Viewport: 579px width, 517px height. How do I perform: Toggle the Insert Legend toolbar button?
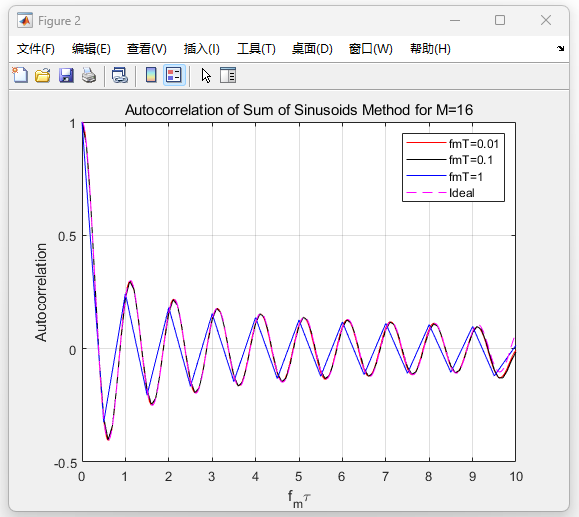pos(174,75)
